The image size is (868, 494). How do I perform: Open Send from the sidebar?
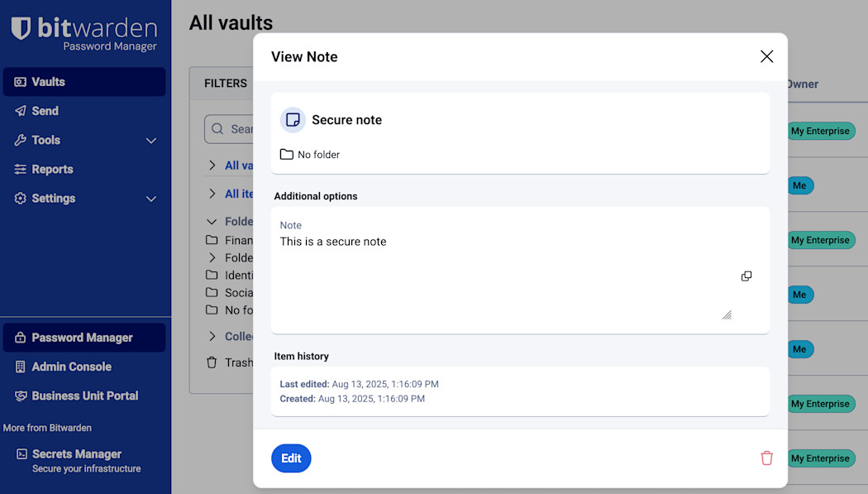pos(45,111)
